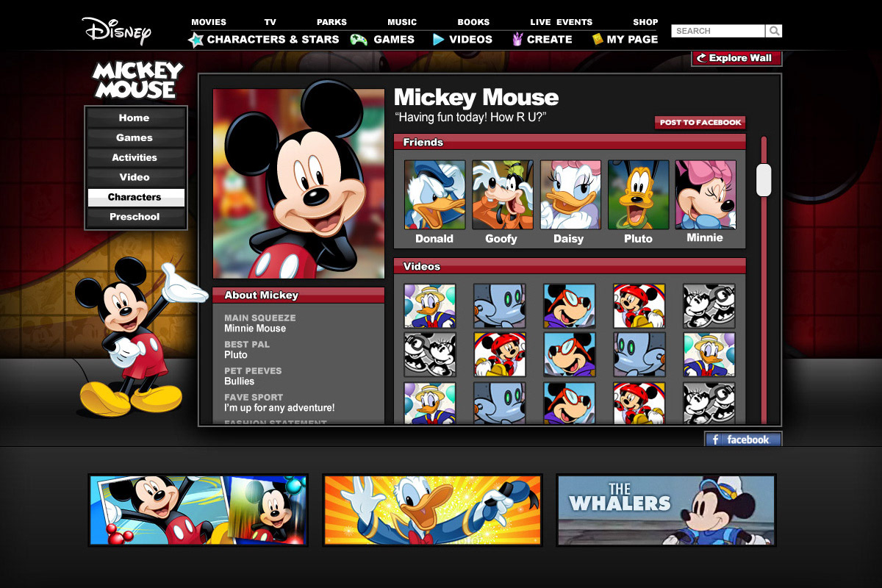Select Video in Mickey sidebar
The width and height of the screenshot is (882, 588).
[136, 177]
